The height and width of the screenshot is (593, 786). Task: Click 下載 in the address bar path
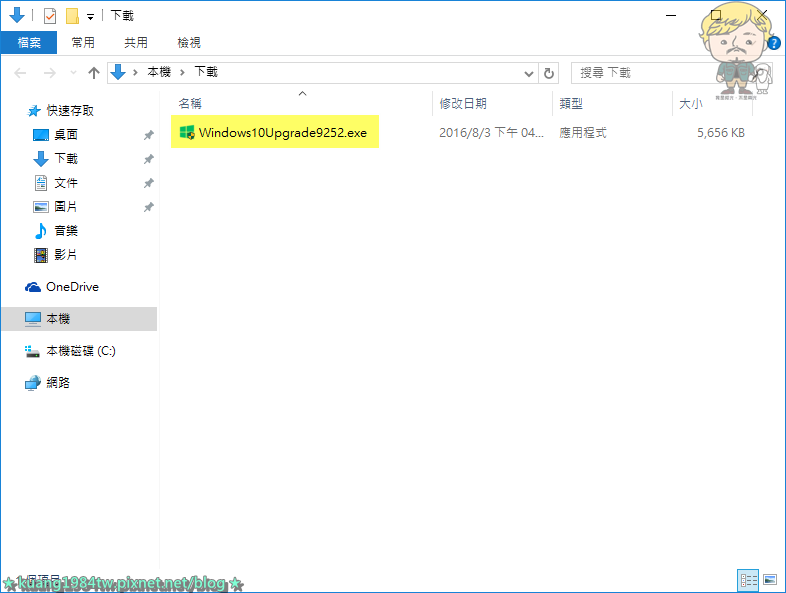point(206,72)
